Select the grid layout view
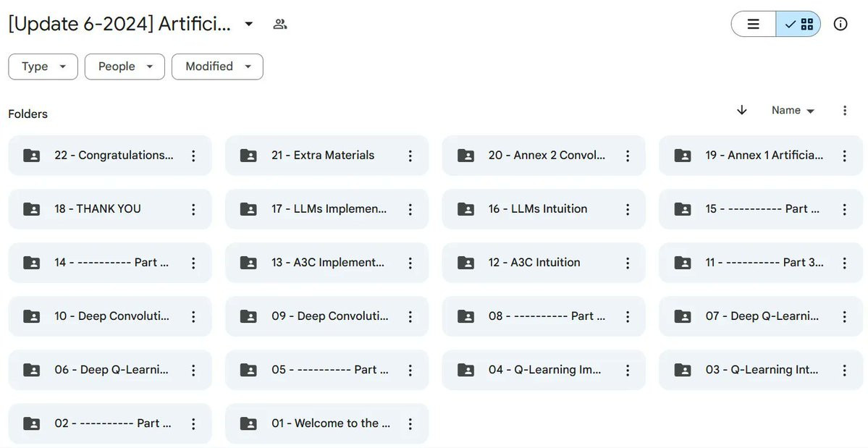The image size is (868, 448). [x=799, y=24]
